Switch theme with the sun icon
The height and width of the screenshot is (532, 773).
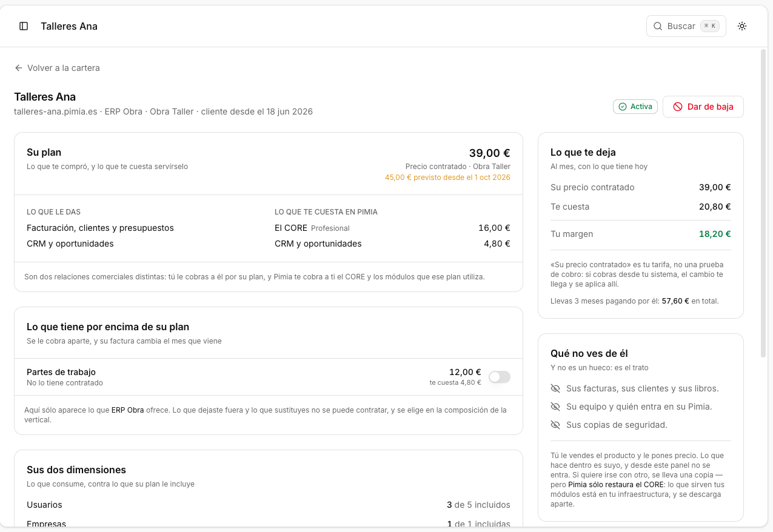click(742, 26)
